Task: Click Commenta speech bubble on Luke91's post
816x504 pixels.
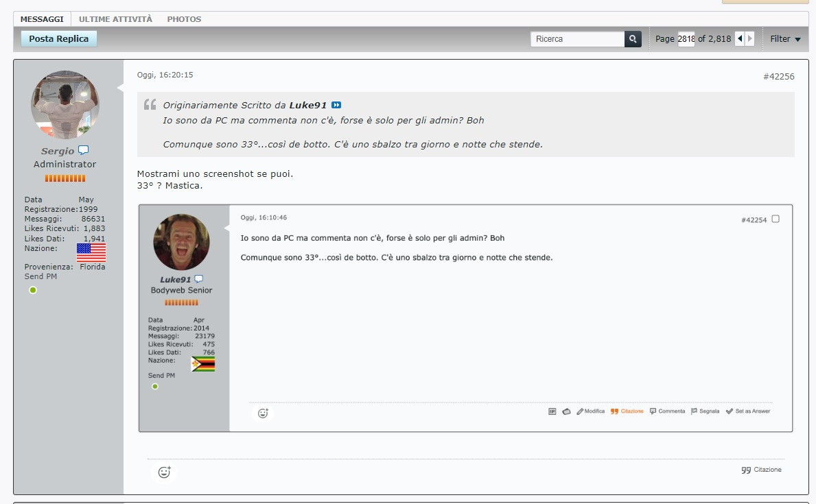Action: pos(667,411)
